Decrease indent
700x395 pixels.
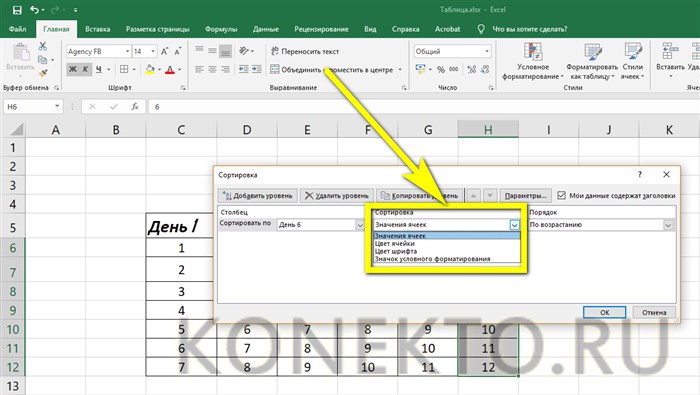coord(243,69)
